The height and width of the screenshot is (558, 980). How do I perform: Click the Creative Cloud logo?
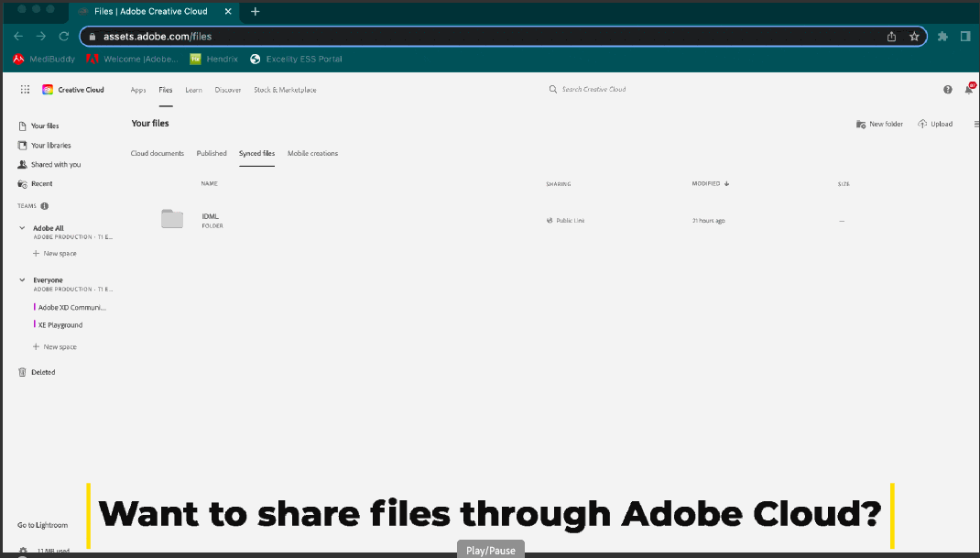coord(48,90)
